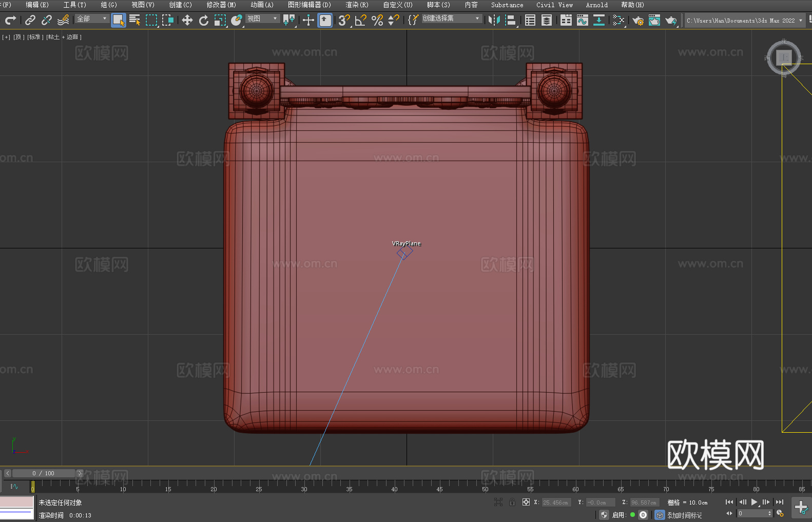Open 创建选择集 named selection dropdown
The image size is (812, 522).
(x=452, y=18)
